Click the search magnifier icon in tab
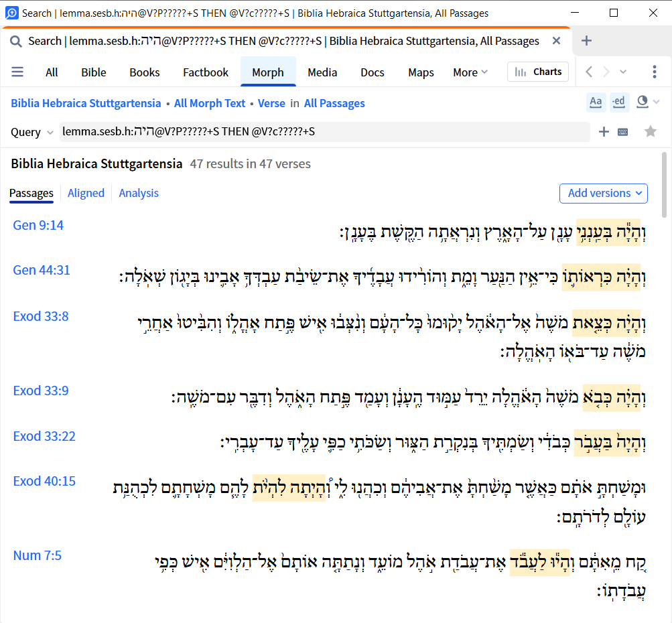 point(16,42)
